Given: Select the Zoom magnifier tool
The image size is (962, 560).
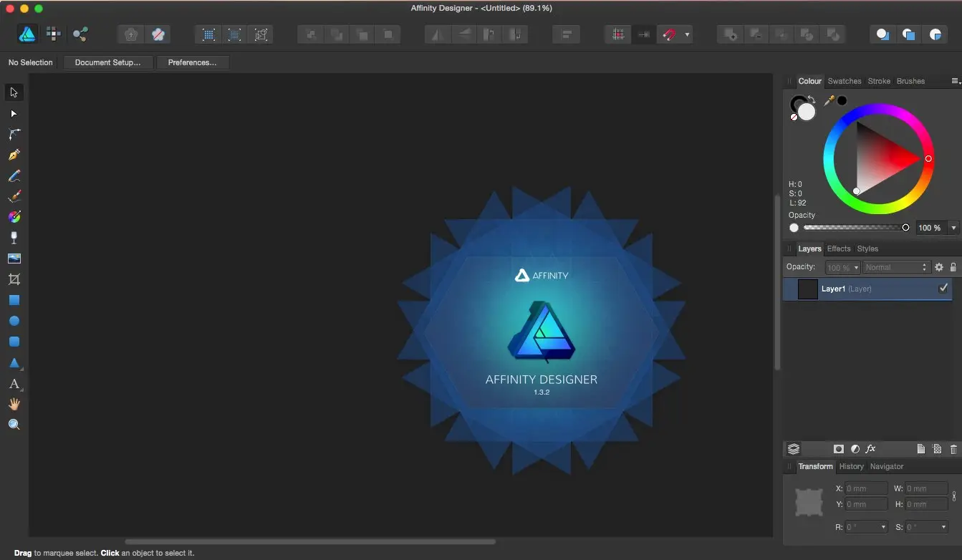Looking at the screenshot, I should [x=14, y=425].
